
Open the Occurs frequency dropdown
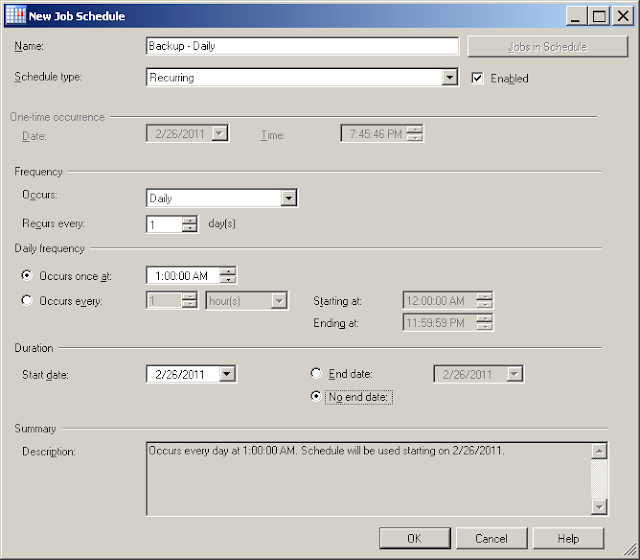pyautogui.click(x=289, y=198)
